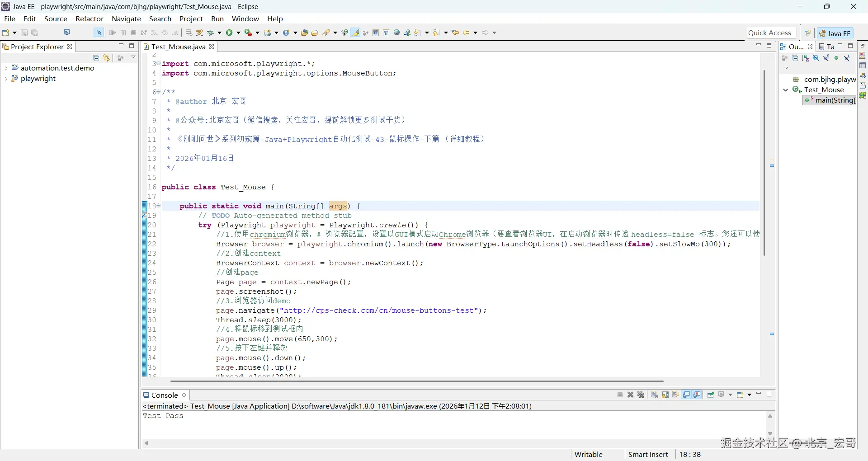Click the Terminate icon in Console toolbar

pyautogui.click(x=620, y=395)
